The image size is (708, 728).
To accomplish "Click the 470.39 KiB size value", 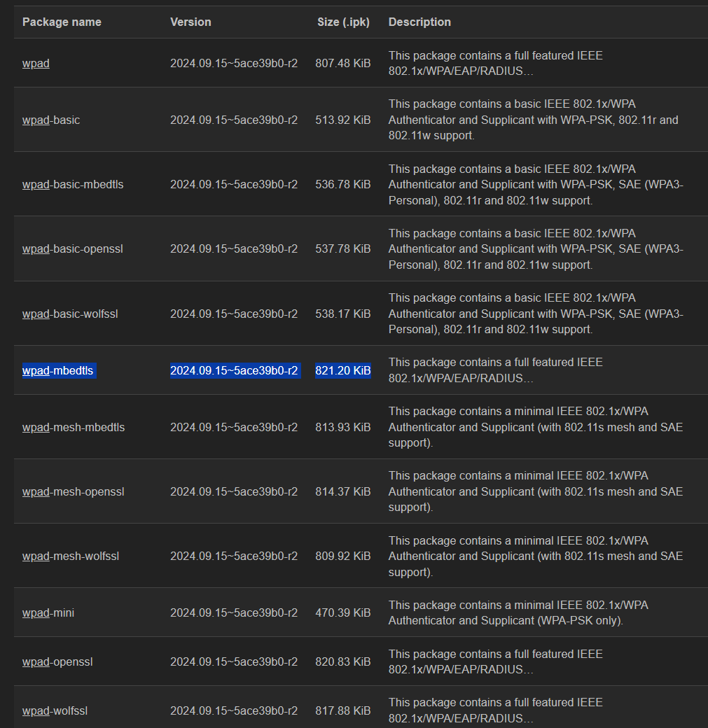I will (x=343, y=613).
